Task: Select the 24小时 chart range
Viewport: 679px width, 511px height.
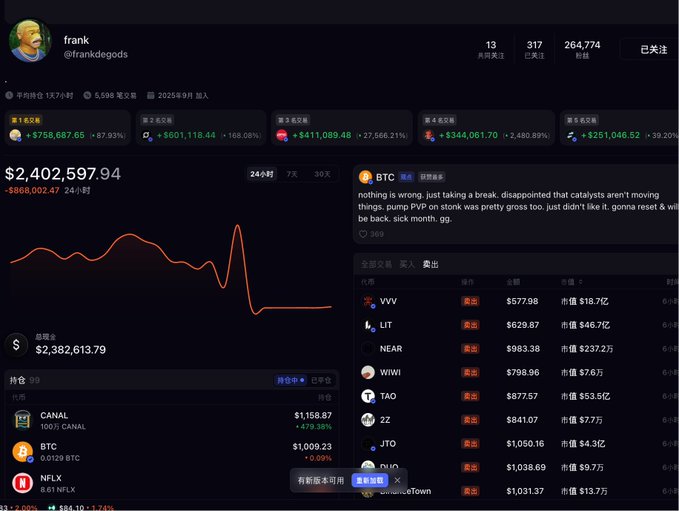Action: (262, 174)
